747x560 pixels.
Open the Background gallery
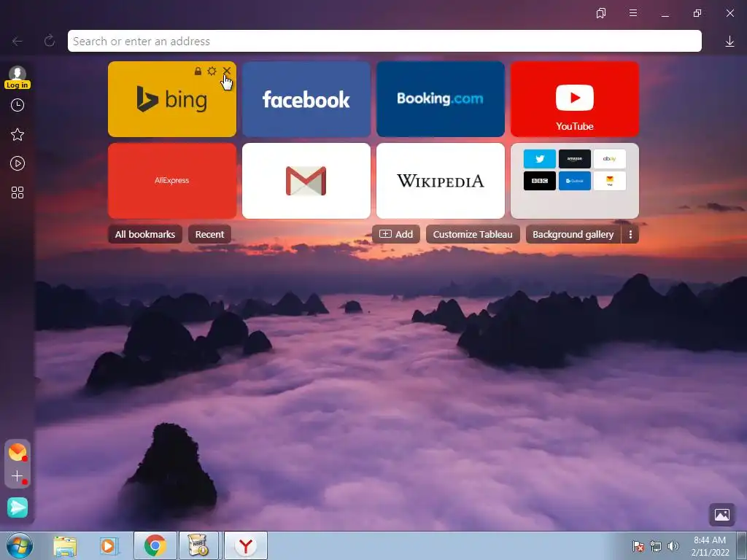pyautogui.click(x=573, y=234)
